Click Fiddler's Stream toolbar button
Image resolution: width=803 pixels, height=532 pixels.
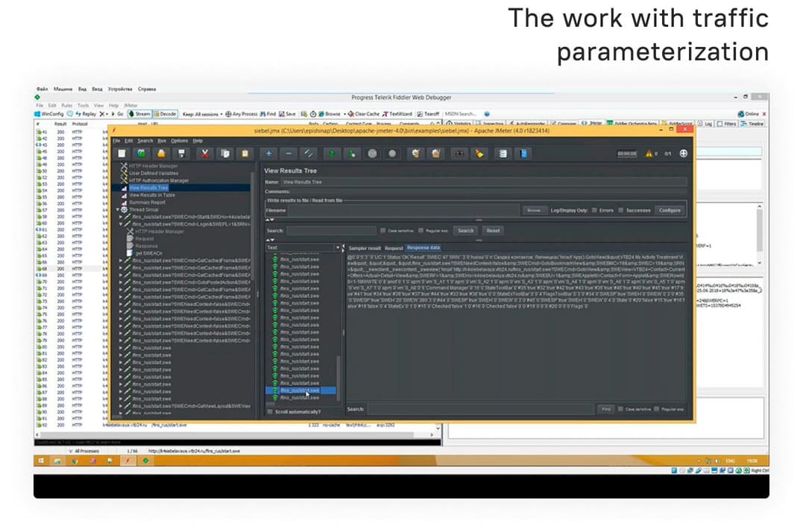click(139, 114)
